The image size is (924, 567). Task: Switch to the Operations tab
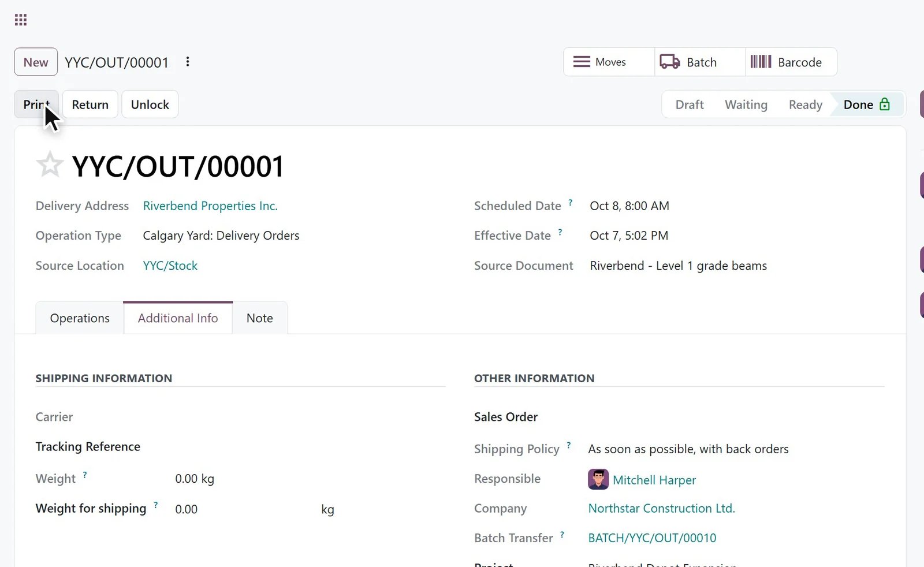[x=80, y=318]
